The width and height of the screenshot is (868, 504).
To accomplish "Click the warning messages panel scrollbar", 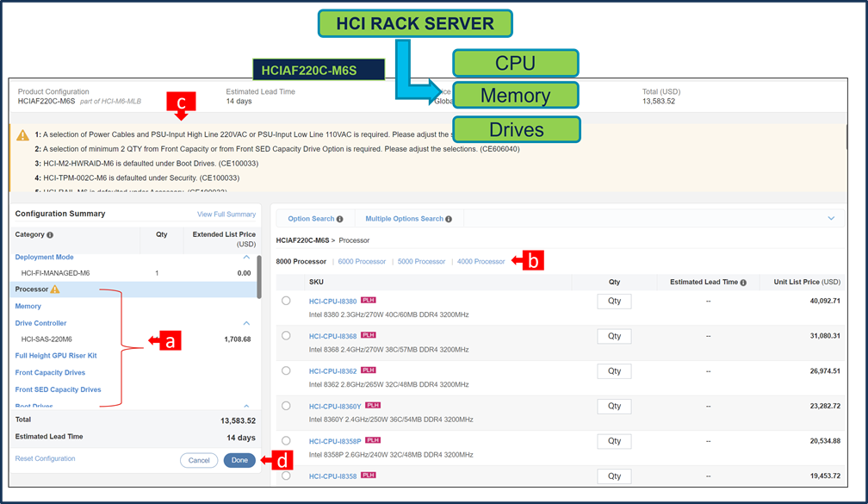I will pos(846,137).
